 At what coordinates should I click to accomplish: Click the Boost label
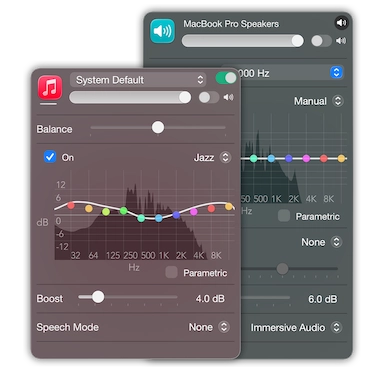click(50, 298)
